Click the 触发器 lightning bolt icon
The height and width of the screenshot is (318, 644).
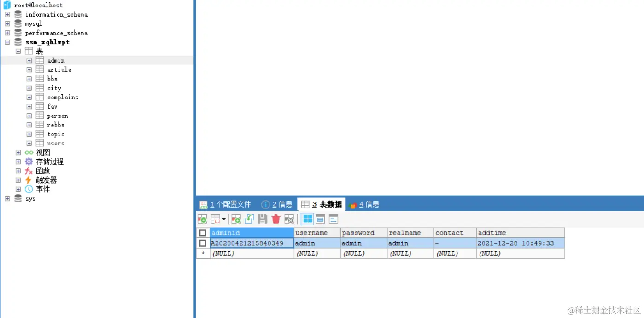(29, 180)
